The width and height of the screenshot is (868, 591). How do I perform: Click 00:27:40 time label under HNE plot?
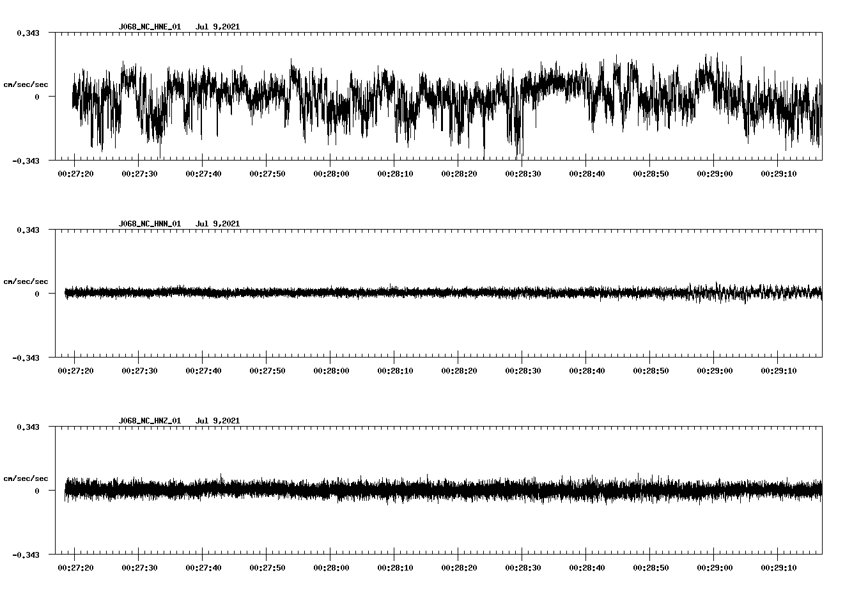(x=203, y=173)
